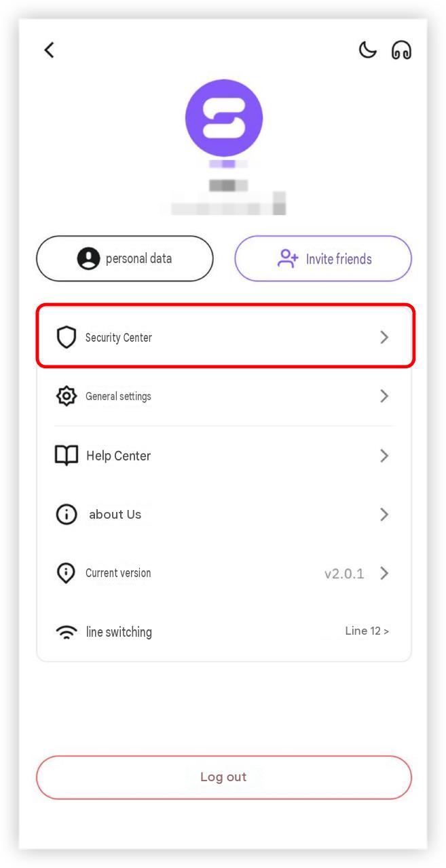Image resolution: width=446 pixels, height=868 pixels.
Task: Expand Security Center with its chevron
Action: click(384, 337)
